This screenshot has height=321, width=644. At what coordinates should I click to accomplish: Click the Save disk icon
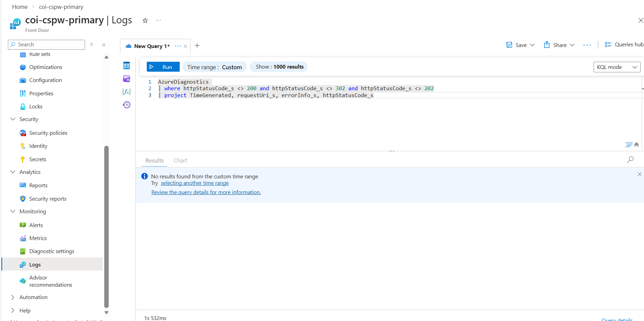click(x=509, y=45)
